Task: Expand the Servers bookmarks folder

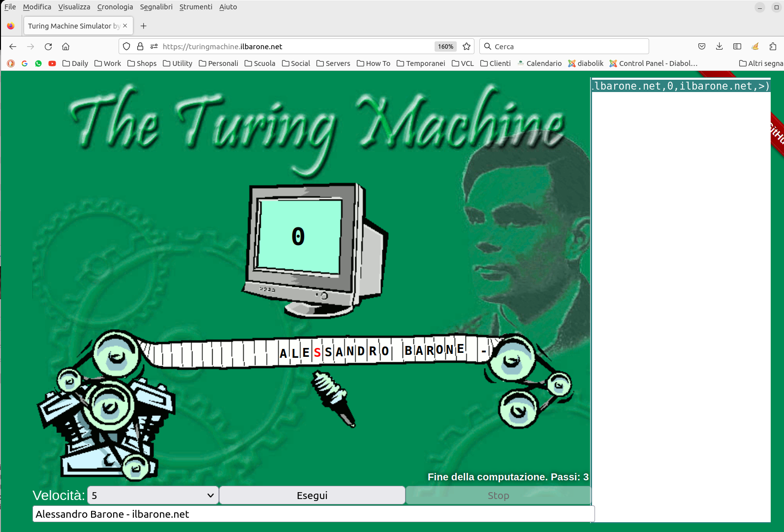Action: [333, 63]
